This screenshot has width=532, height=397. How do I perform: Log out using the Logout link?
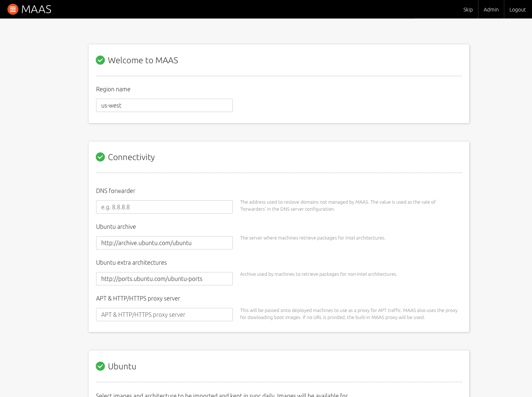coord(518,10)
